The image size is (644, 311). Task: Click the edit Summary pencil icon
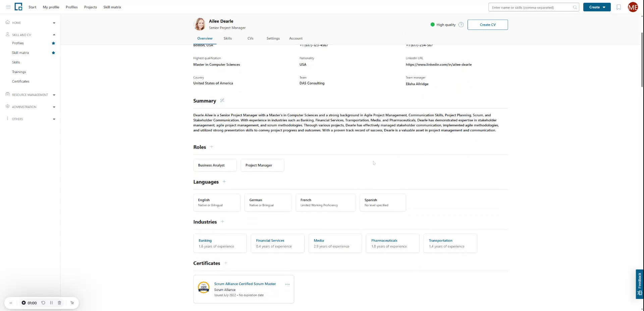[222, 101]
